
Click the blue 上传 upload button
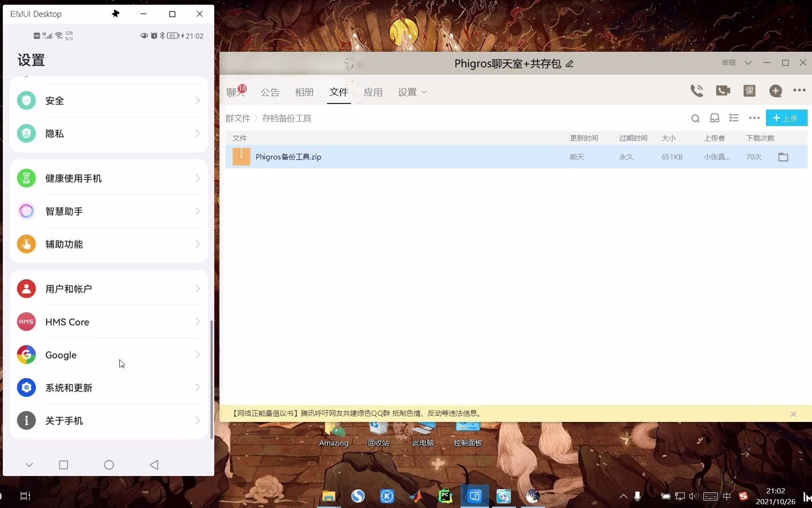[786, 118]
